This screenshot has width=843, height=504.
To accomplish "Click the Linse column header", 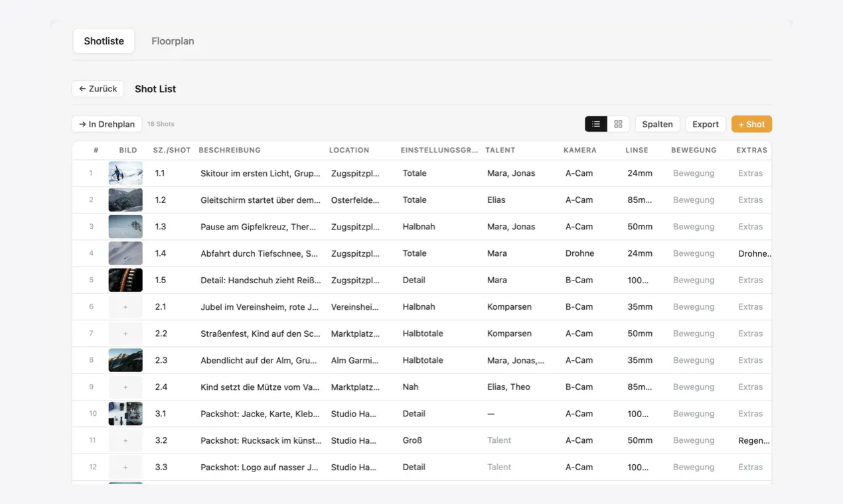I will (637, 151).
